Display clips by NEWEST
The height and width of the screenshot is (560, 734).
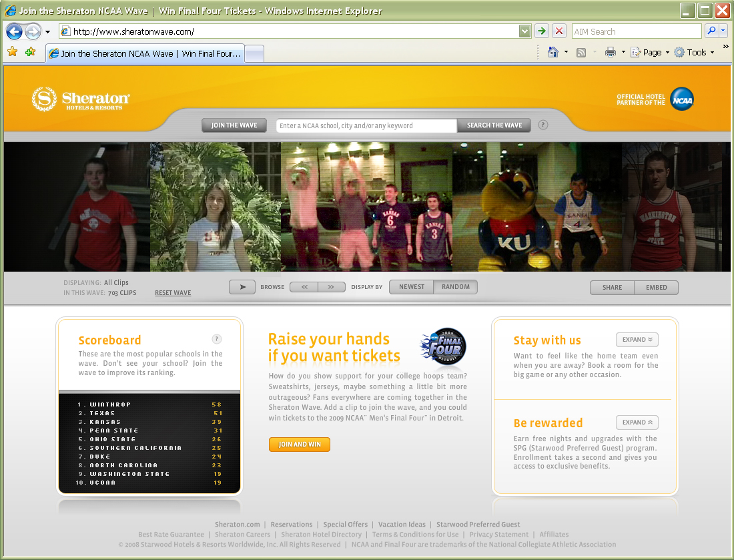(x=412, y=287)
